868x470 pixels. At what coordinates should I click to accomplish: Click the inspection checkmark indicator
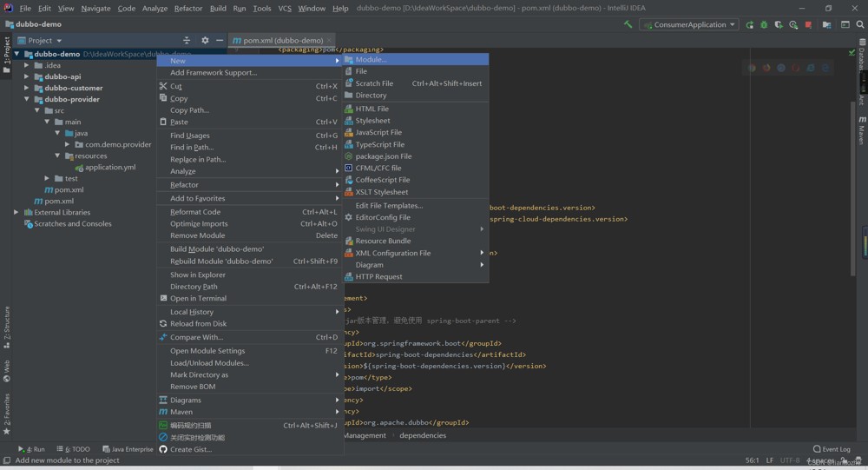point(852,53)
